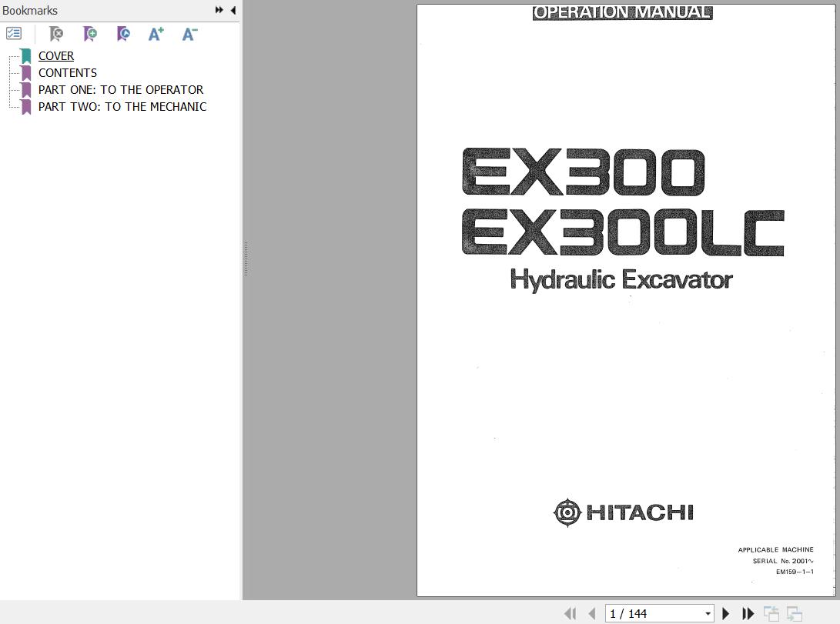Image resolution: width=840 pixels, height=624 pixels.
Task: Click the HITACHI logo on the cover
Action: tap(623, 512)
